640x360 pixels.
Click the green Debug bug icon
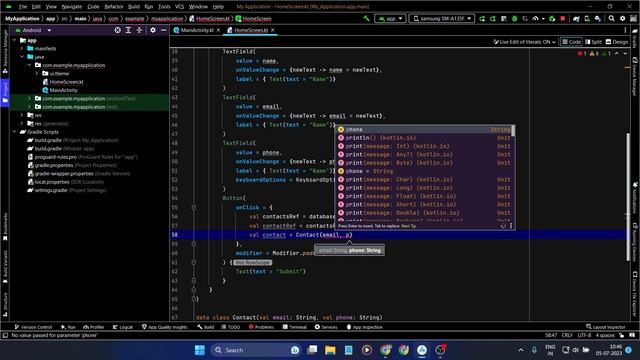pos(514,18)
